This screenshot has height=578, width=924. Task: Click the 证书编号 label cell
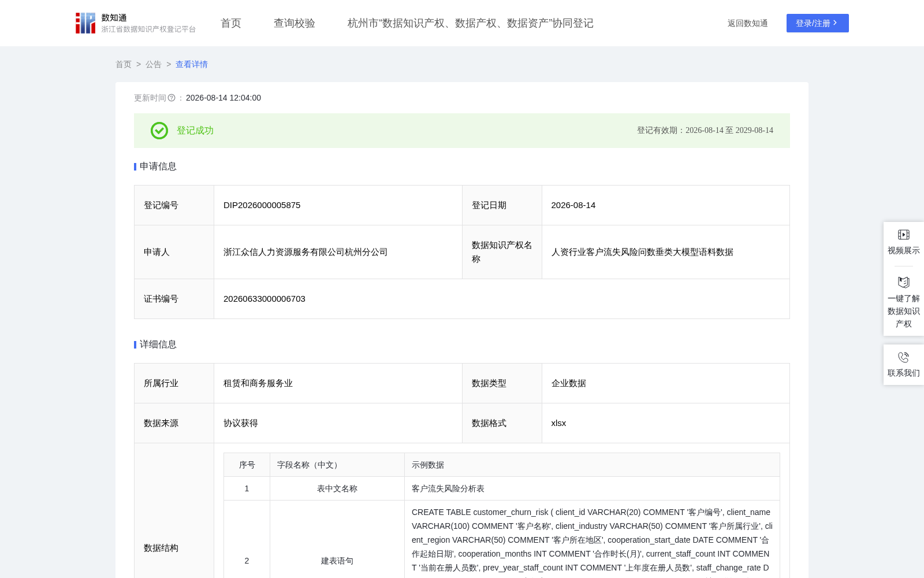(174, 299)
